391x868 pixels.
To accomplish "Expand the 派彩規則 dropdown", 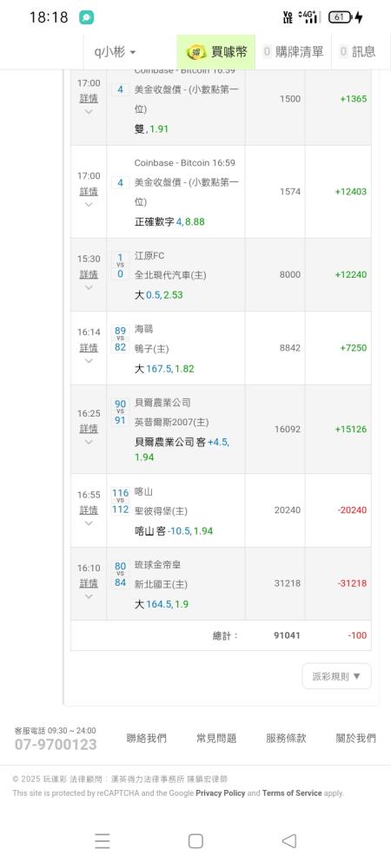I will point(337,676).
